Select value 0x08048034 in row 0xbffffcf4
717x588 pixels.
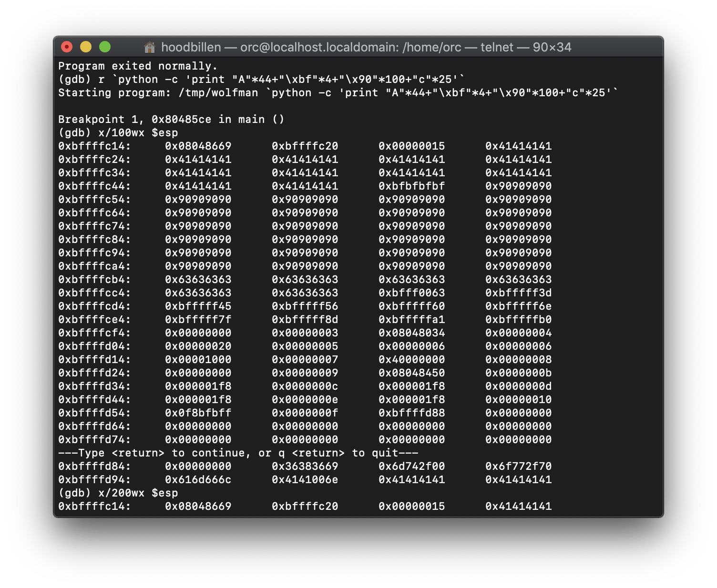click(412, 333)
